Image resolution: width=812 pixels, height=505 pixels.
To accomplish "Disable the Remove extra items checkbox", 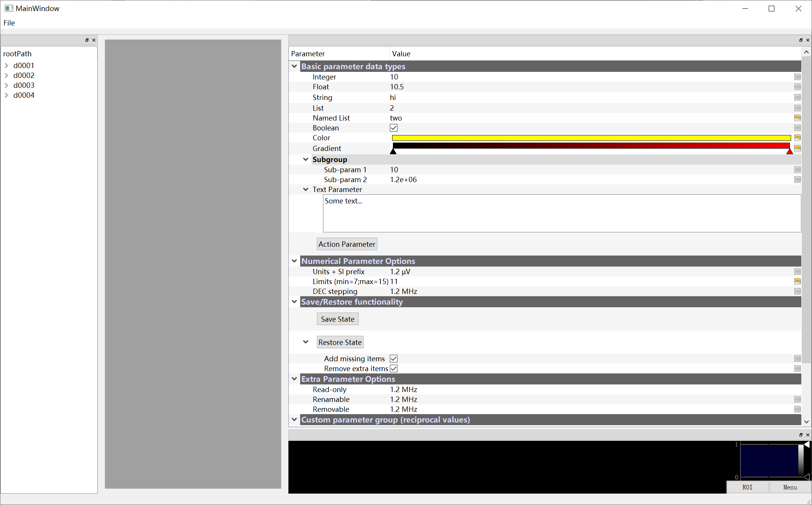I will click(394, 368).
